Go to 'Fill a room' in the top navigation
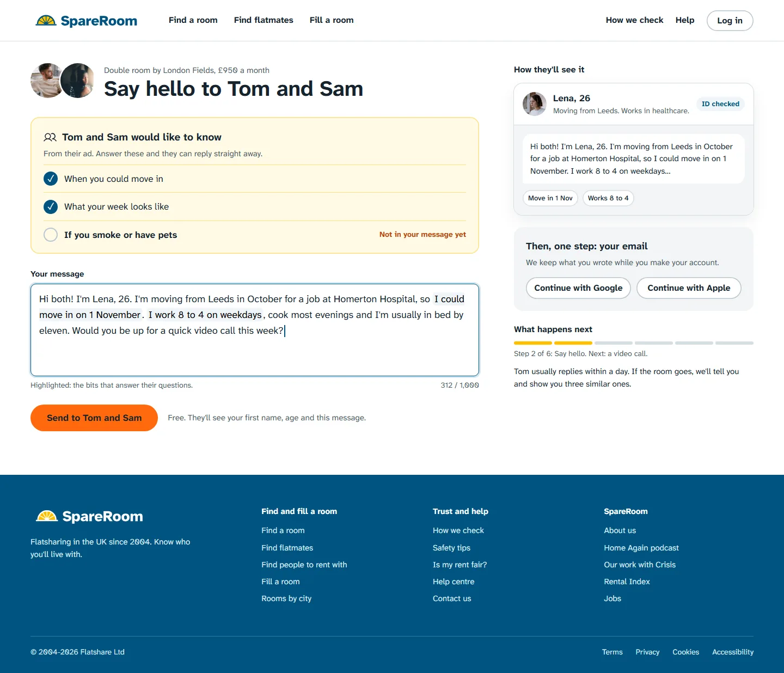784x673 pixels. point(332,20)
